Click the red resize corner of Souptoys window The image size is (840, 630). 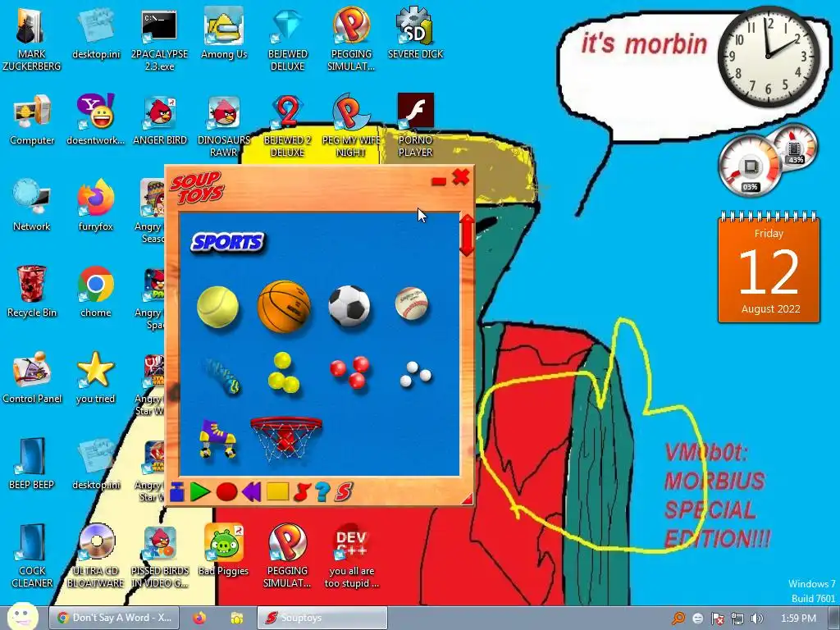(467, 500)
